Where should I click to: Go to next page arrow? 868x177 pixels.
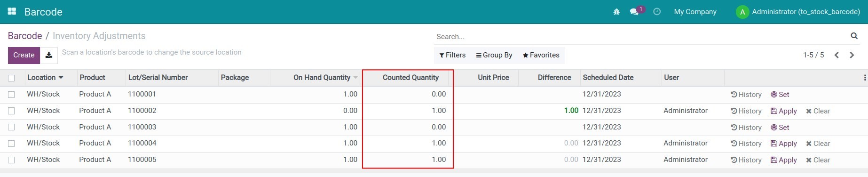point(852,55)
